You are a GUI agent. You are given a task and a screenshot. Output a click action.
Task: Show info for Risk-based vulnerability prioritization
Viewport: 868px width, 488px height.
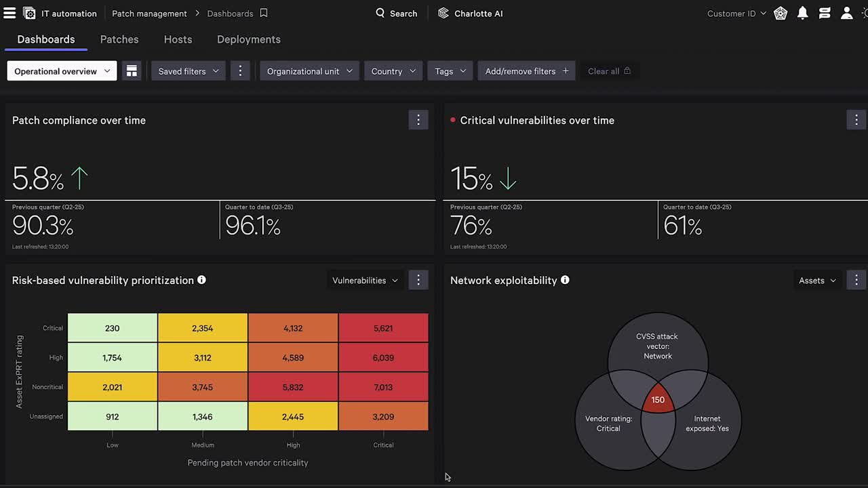(x=201, y=280)
